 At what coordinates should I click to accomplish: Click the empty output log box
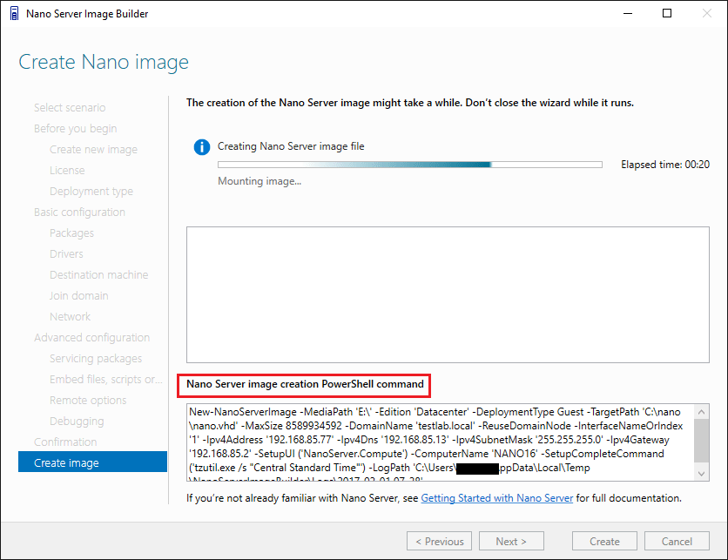tap(448, 295)
